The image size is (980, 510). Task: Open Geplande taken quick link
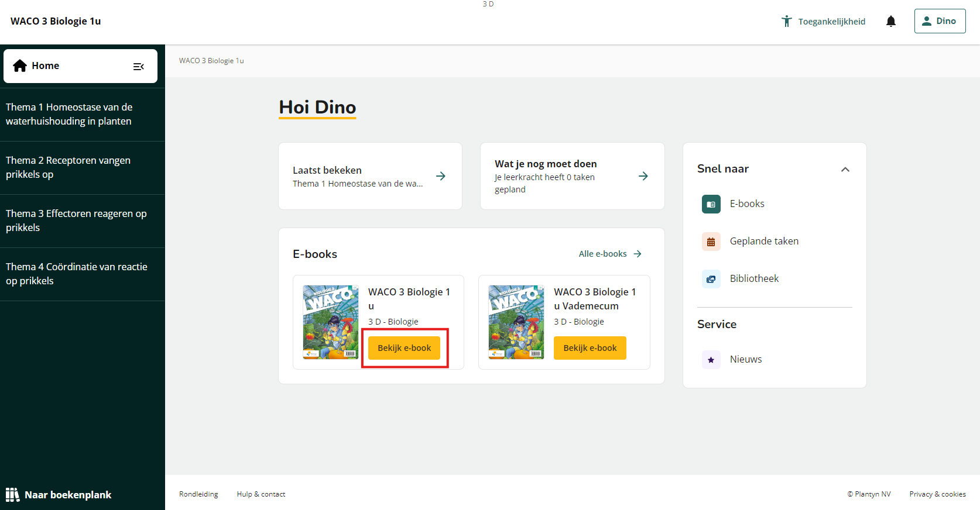coord(764,241)
